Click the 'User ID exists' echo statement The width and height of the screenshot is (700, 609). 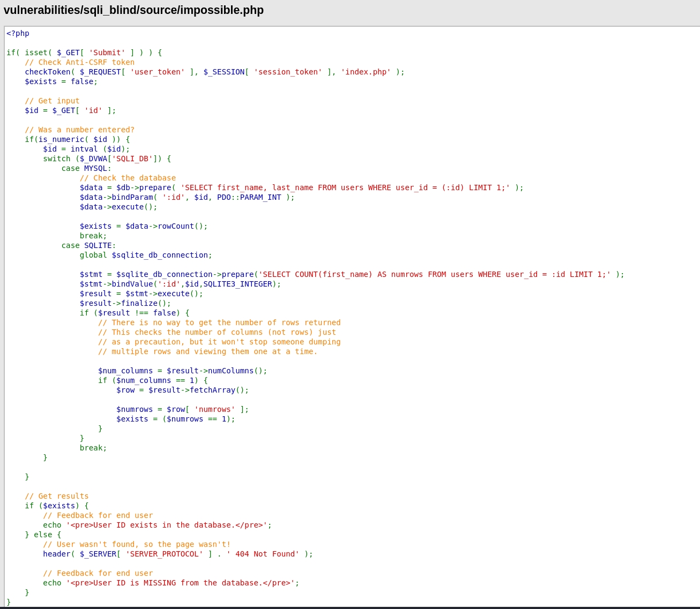pyautogui.click(x=157, y=525)
